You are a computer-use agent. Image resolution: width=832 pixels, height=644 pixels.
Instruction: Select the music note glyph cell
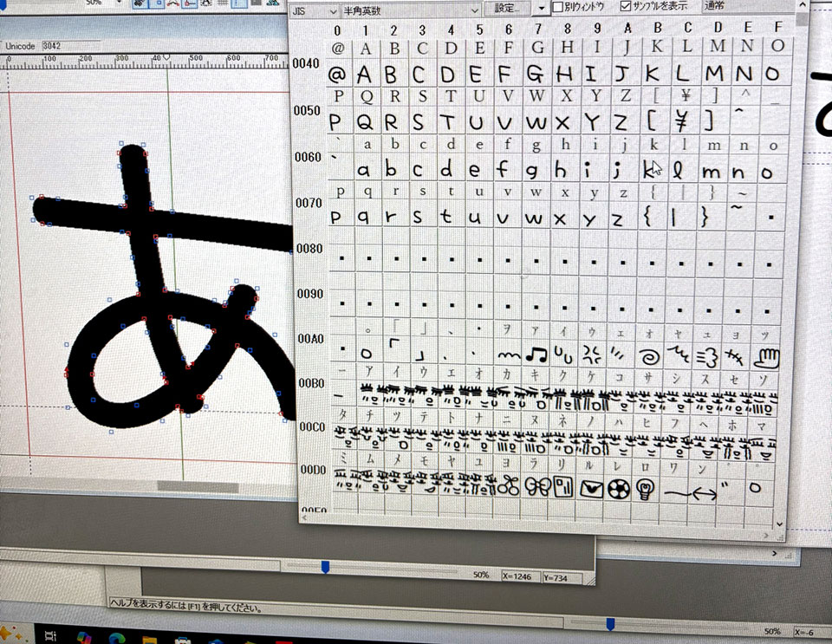538,354
